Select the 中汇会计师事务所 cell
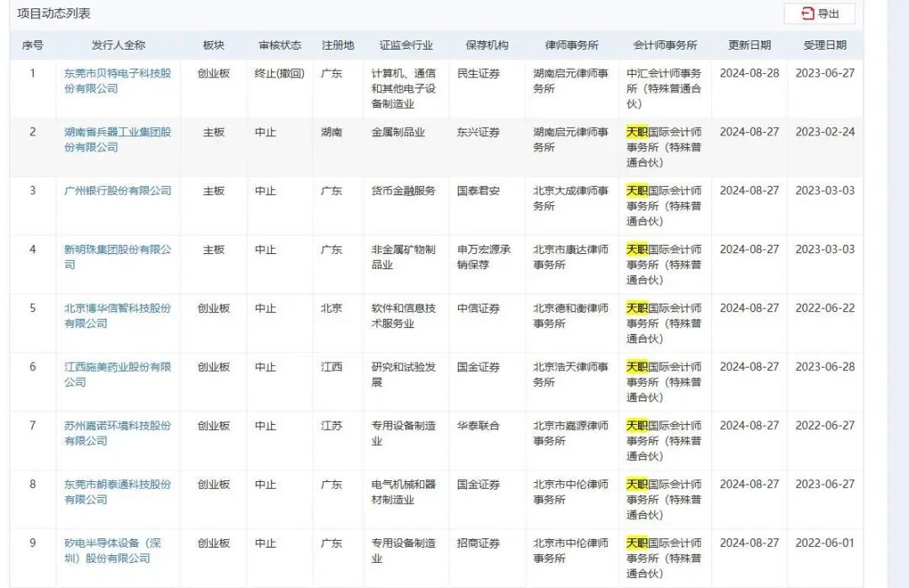Image resolution: width=909 pixels, height=588 pixels. pos(664,88)
